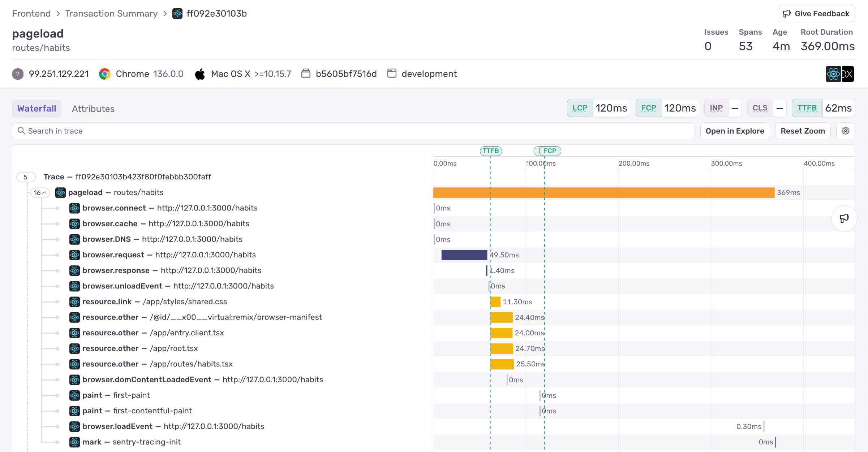Click React icon in breadcrumb trail
Viewport: 868px width, 452px height.
tap(177, 14)
